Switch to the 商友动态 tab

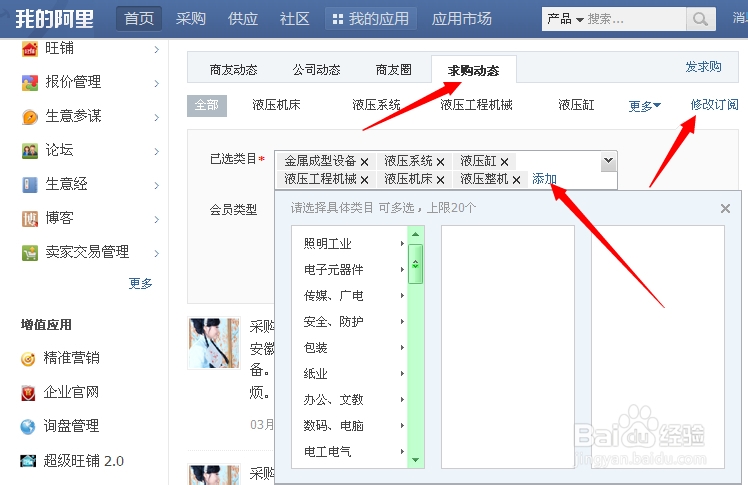coord(233,70)
